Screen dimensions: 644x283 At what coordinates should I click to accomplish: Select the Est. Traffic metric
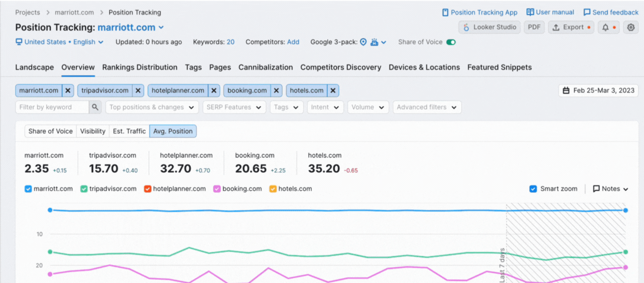click(x=129, y=131)
